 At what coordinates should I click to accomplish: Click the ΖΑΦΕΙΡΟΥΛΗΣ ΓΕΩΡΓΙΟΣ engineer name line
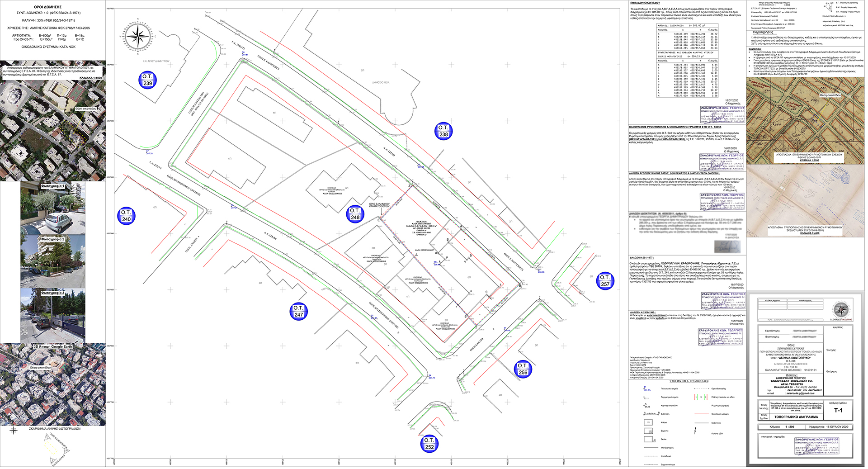pos(791,378)
